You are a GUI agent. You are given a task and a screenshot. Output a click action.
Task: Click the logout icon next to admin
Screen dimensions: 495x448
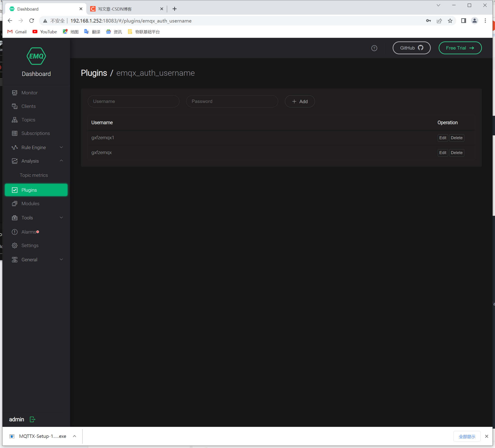point(32,419)
